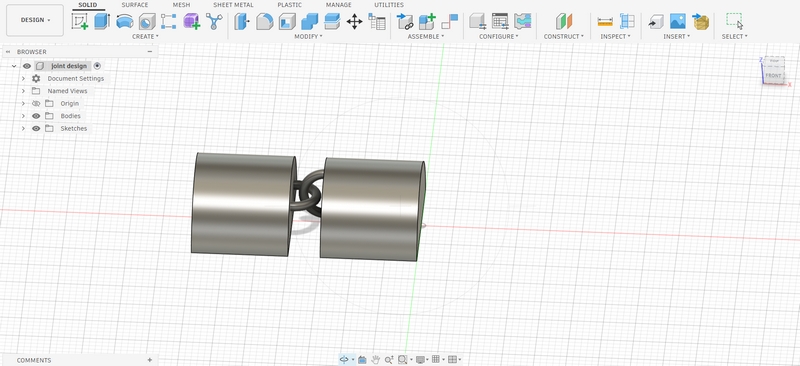Select the Fillet tool
800x366 pixels.
[264, 21]
